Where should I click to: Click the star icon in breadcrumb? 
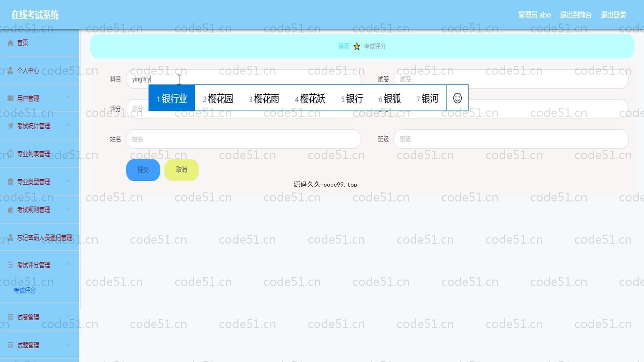tap(357, 47)
